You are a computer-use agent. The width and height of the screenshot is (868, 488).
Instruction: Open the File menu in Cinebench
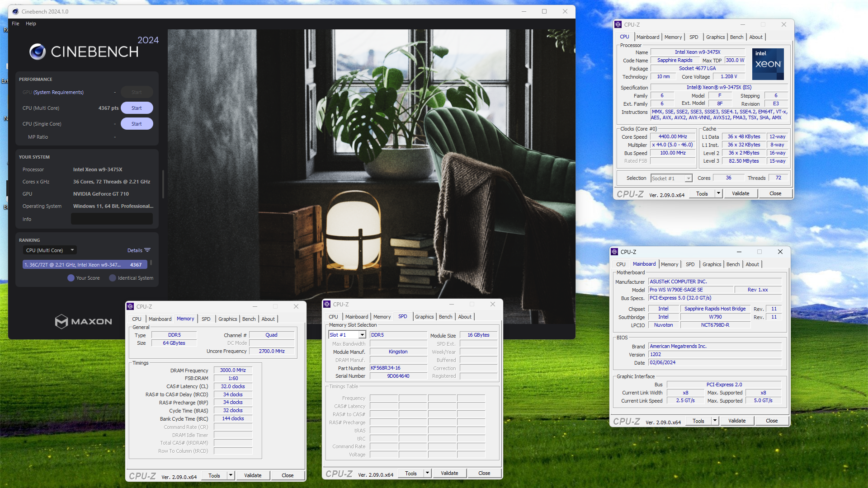[15, 23]
